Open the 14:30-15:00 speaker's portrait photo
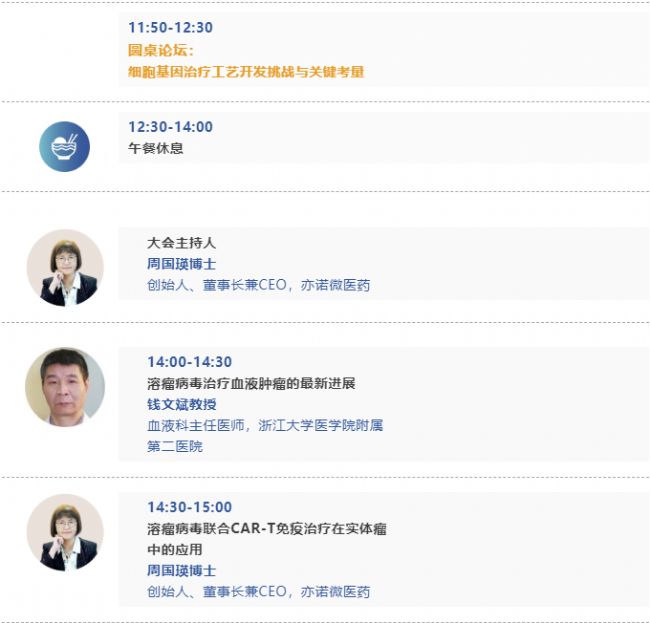 click(x=65, y=533)
